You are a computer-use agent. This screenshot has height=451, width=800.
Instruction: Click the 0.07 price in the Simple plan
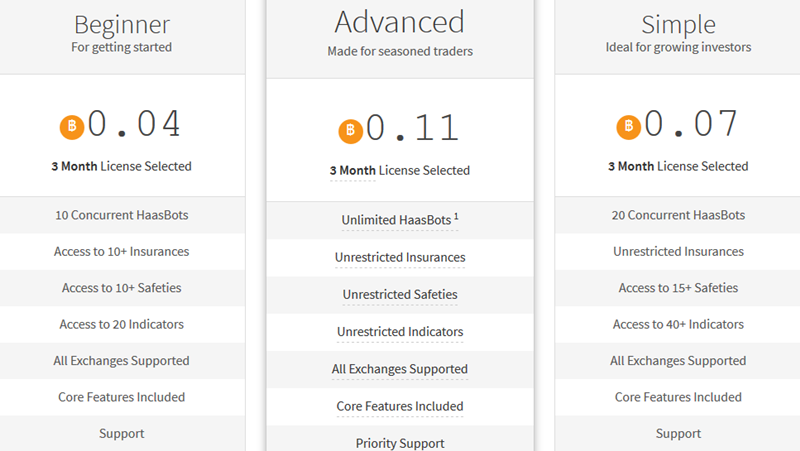tap(692, 125)
